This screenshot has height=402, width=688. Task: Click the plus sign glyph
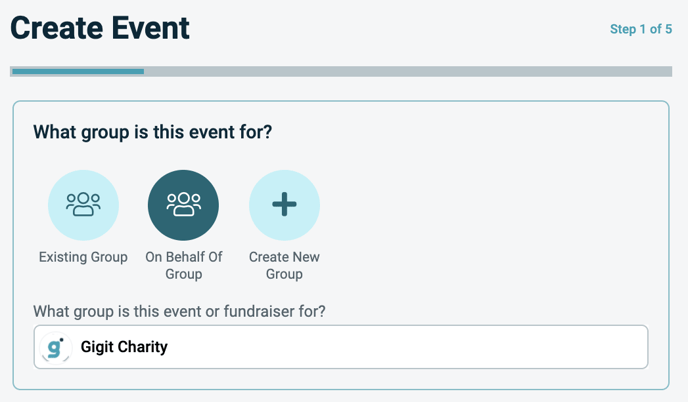point(284,204)
